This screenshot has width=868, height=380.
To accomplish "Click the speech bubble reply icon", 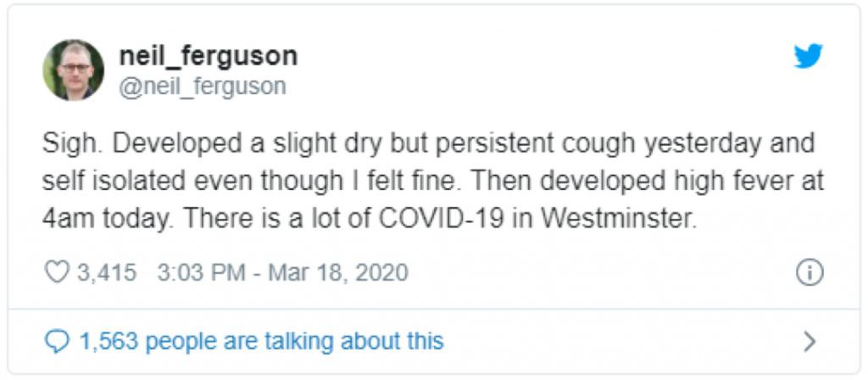I will [x=55, y=341].
